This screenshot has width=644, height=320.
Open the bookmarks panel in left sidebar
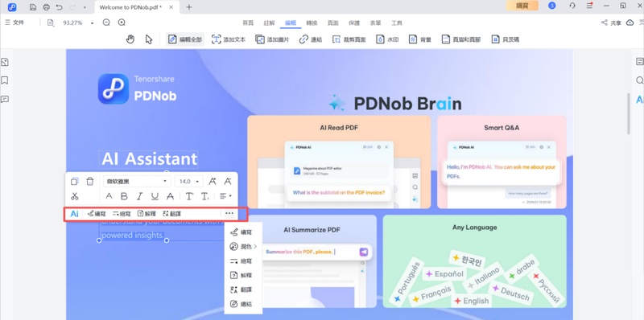tap(5, 80)
